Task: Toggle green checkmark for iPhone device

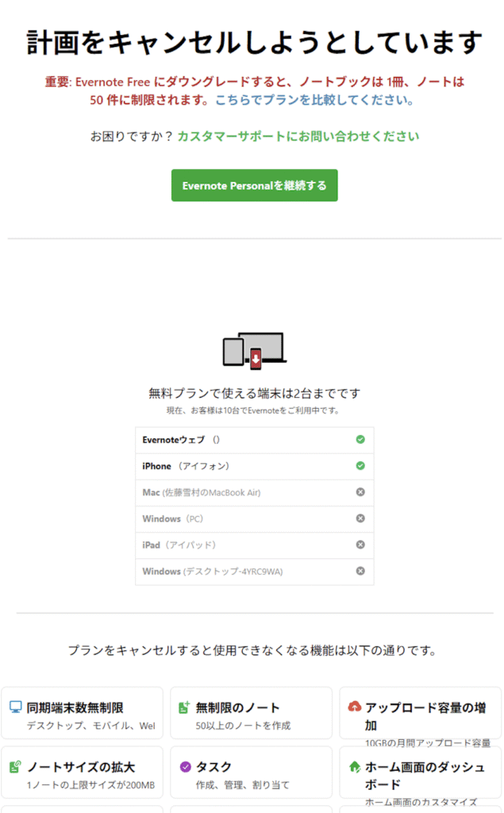Action: click(360, 465)
